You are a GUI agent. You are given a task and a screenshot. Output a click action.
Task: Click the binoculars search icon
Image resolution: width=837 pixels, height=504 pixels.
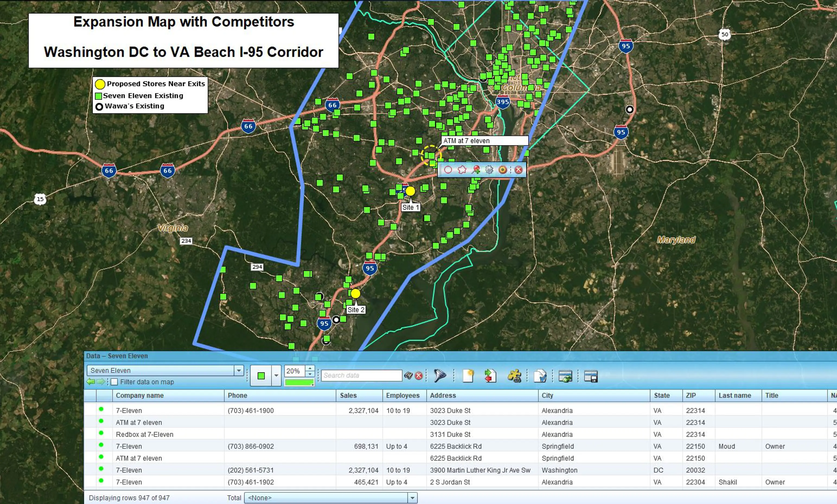point(408,375)
